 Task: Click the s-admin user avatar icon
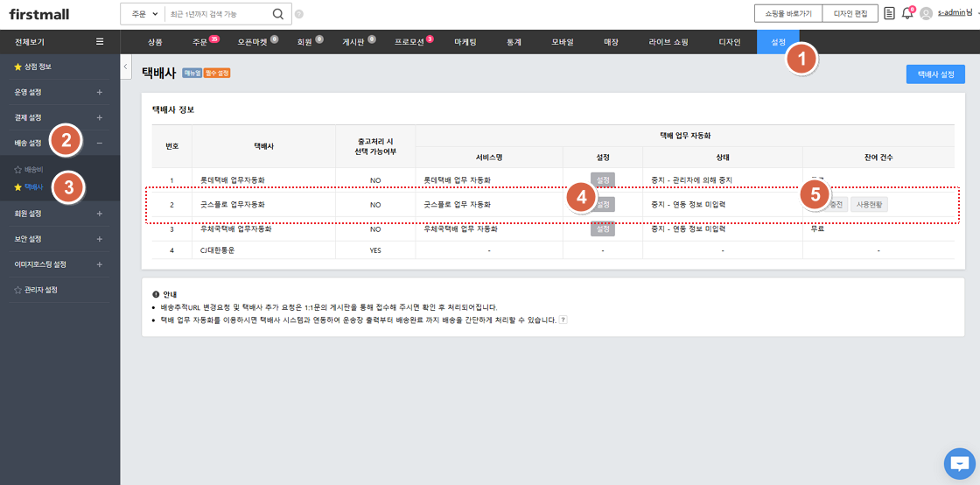tap(927, 13)
